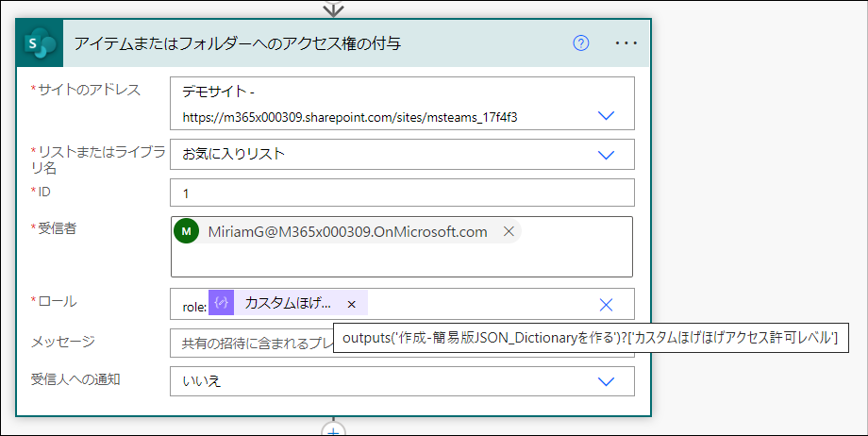The height and width of the screenshot is (436, 868).
Task: Expand the list or library name dropdown
Action: coord(606,155)
